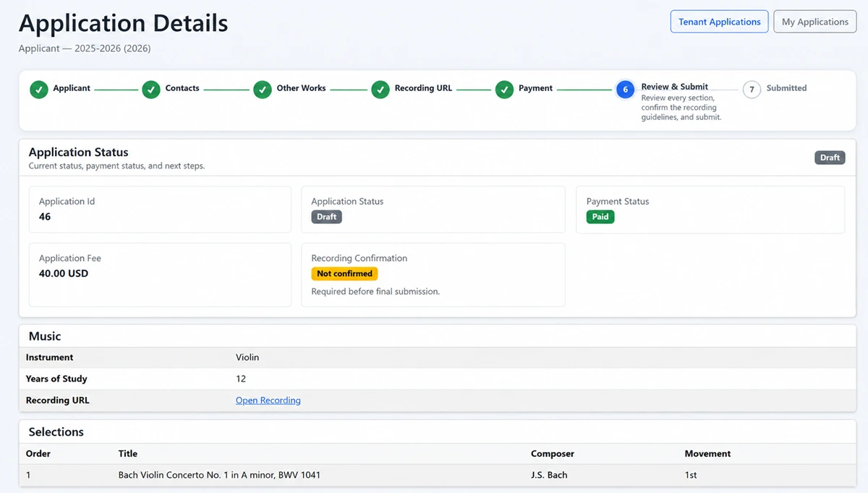
Task: Click the Years of Study row label
Action: tap(56, 379)
